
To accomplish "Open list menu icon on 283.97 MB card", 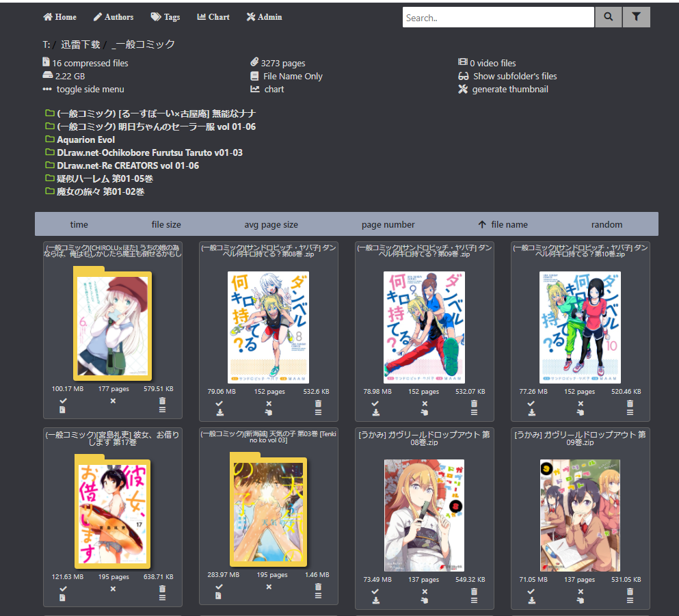I will point(318,595).
